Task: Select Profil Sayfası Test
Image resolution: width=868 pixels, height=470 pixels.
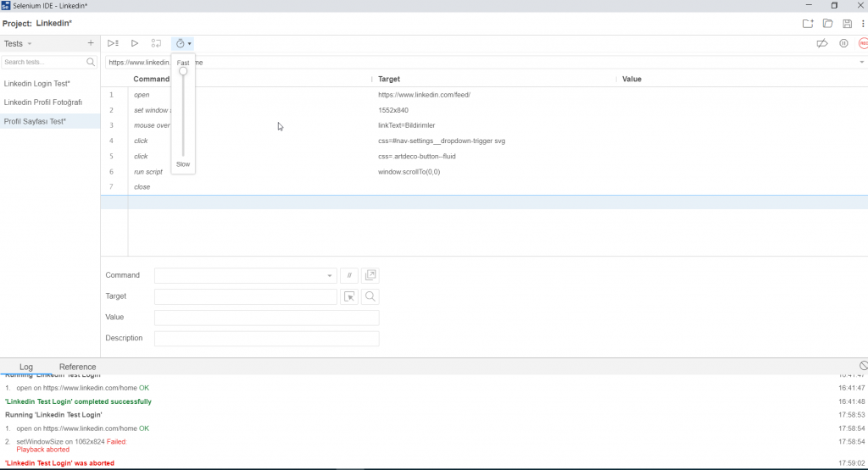Action: click(x=50, y=121)
